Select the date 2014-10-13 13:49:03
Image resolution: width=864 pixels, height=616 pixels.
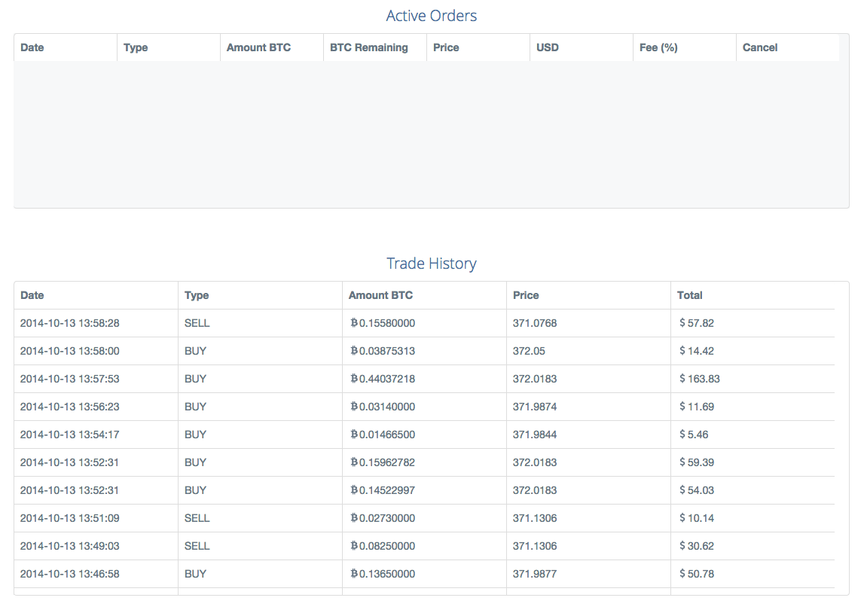click(69, 546)
